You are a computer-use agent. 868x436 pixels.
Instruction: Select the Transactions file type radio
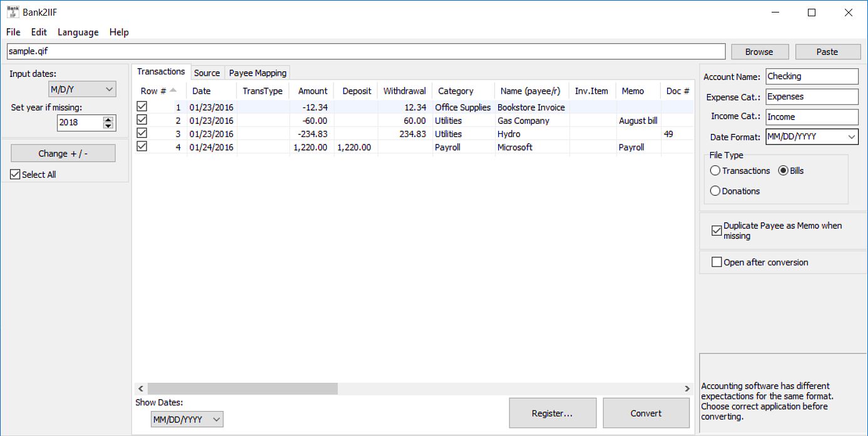(x=715, y=171)
